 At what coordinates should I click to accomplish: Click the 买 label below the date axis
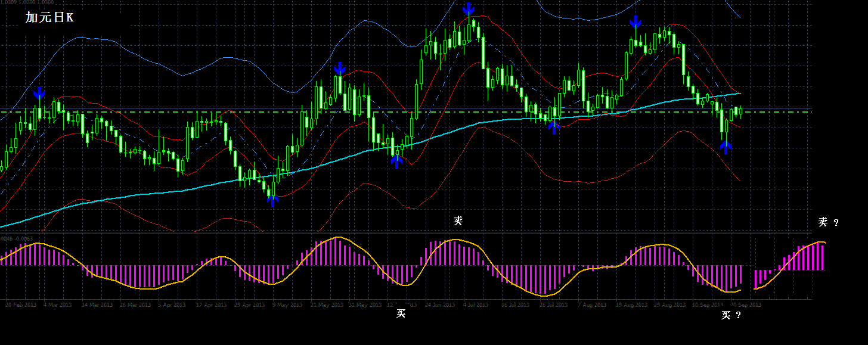tap(401, 313)
